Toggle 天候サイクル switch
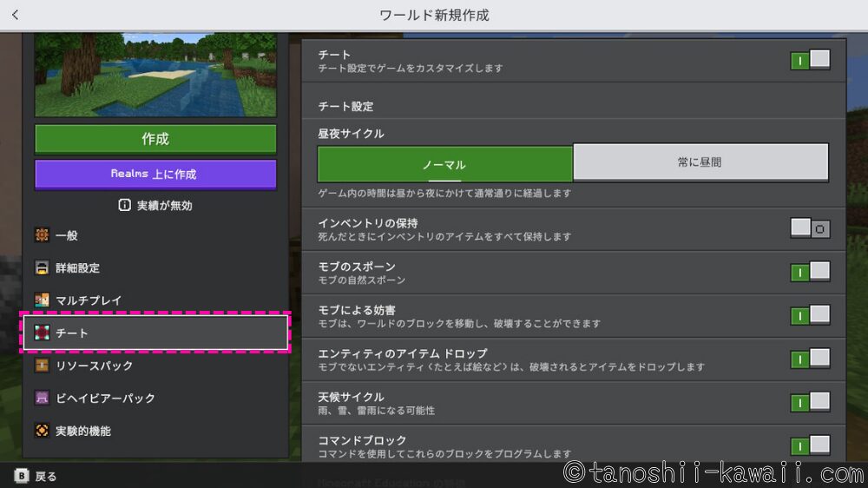This screenshot has width=868, height=488. click(x=810, y=402)
